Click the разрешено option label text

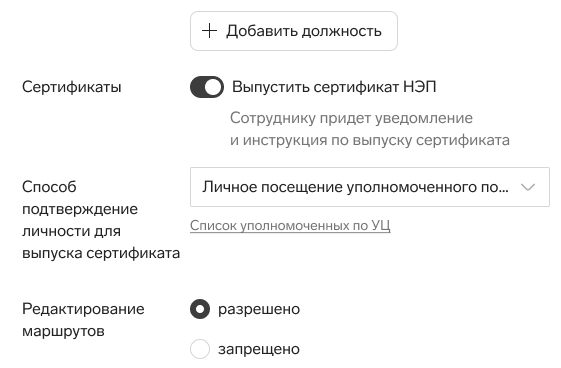click(x=259, y=309)
